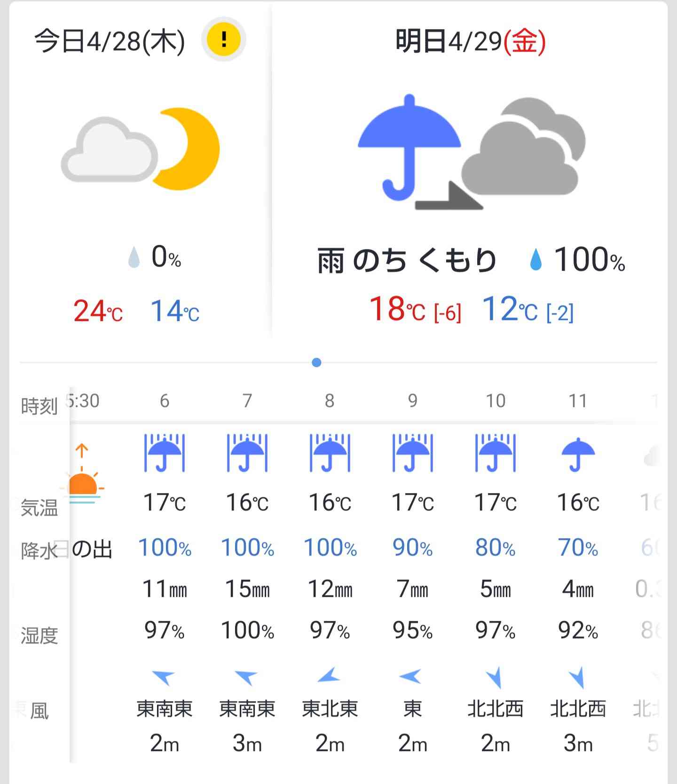Select the heavy rain icon at 6 o'clock

pyautogui.click(x=165, y=453)
